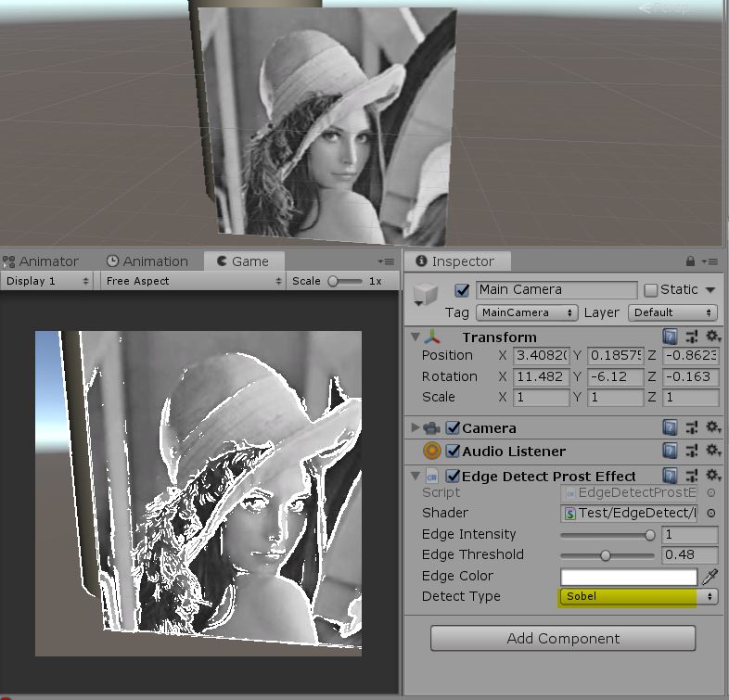
Task: Click the Add Component button
Action: click(x=563, y=638)
